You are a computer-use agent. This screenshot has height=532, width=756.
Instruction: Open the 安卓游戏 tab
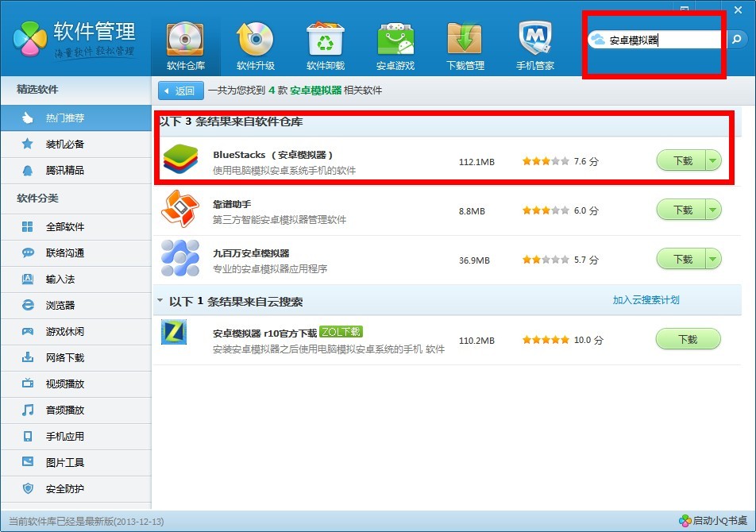[x=395, y=46]
